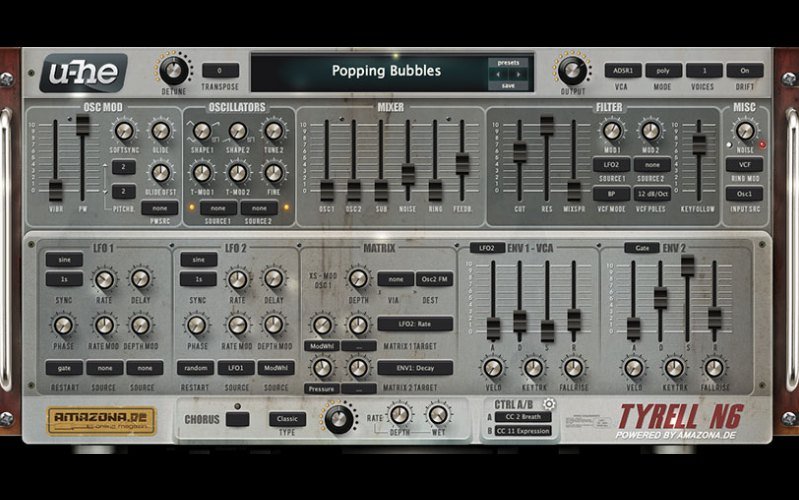Viewport: 799px width, 500px height.
Task: Click the Amazona.de logo plate
Action: pyautogui.click(x=101, y=421)
